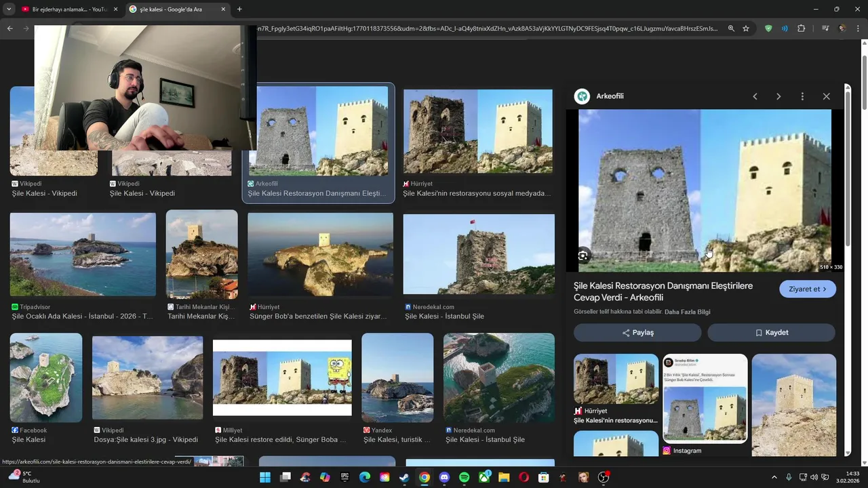Open Microsoft Store from the taskbar
Screen dimensions: 868x488
(x=543, y=478)
